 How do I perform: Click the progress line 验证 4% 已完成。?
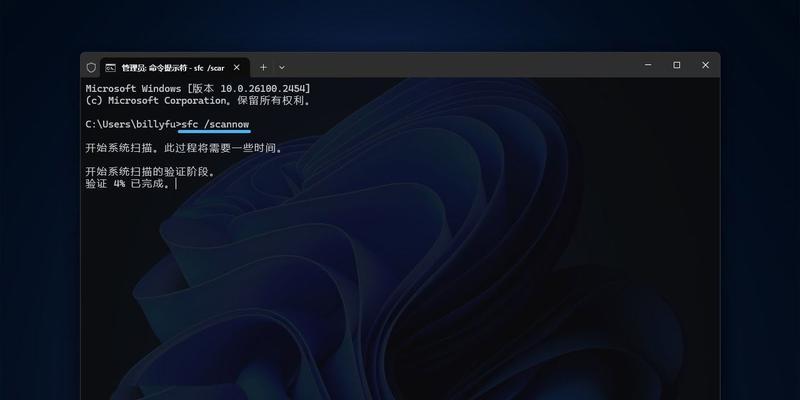[x=128, y=184]
